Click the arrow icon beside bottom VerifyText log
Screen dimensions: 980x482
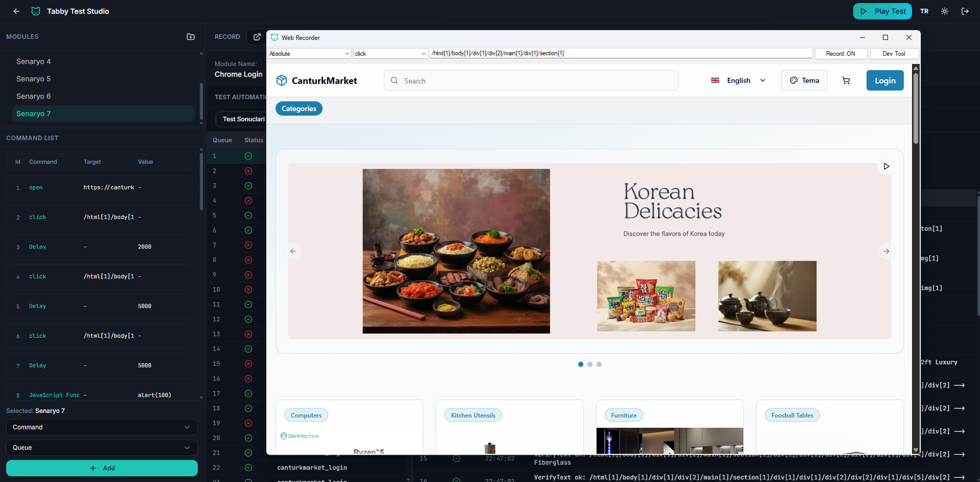[960, 477]
